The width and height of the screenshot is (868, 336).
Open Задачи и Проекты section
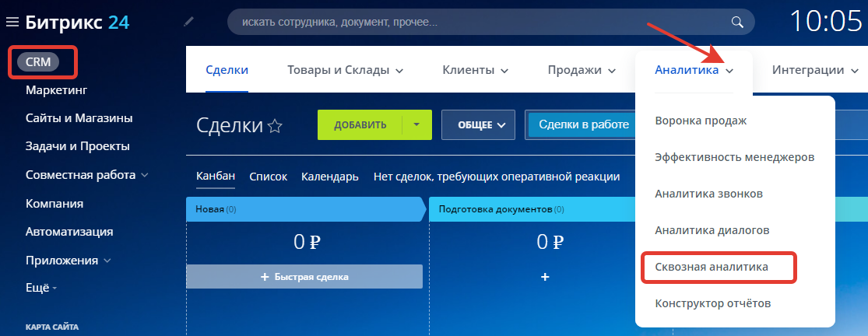[x=78, y=146]
